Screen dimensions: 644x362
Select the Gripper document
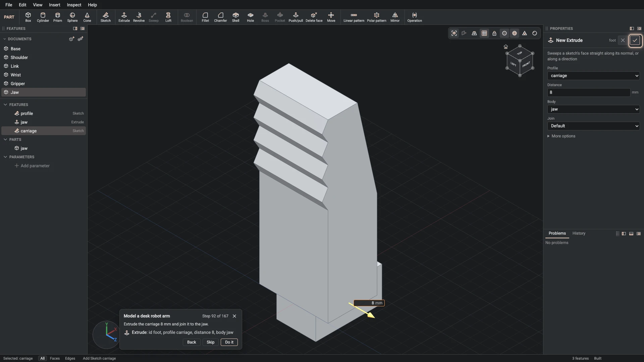tap(44, 83)
